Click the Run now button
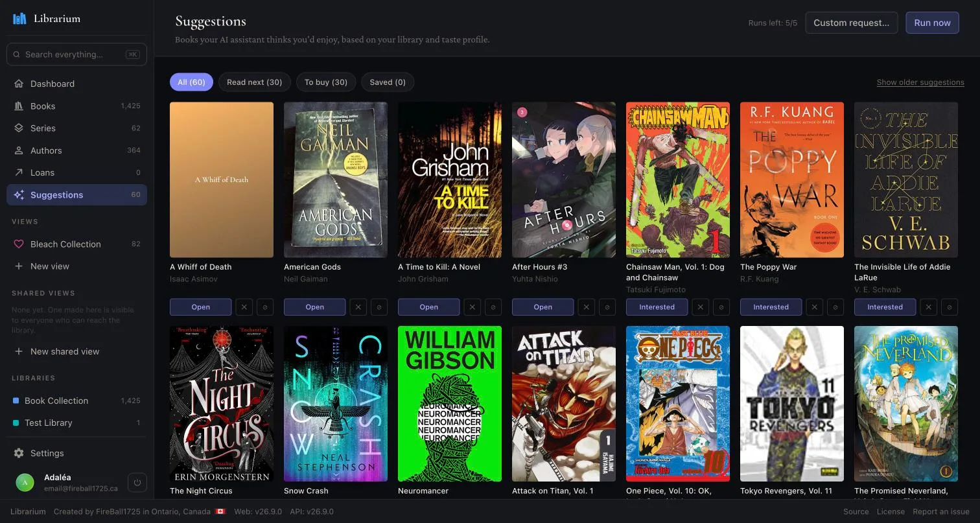The image size is (980, 523). [932, 23]
